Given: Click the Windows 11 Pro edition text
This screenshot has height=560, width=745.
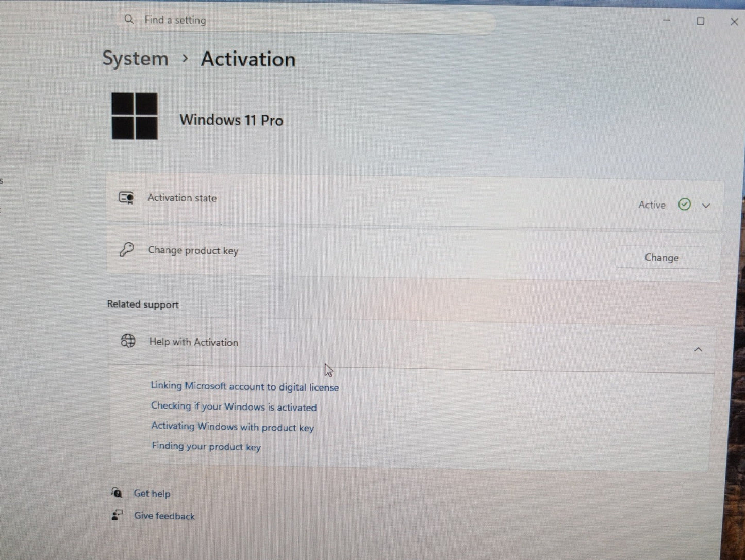Looking at the screenshot, I should tap(231, 120).
